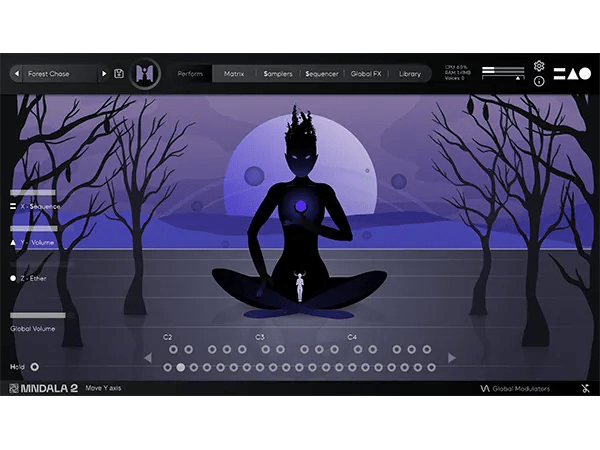The width and height of the screenshot is (600, 450).
Task: Open the Sequencer tab
Action: click(x=322, y=73)
